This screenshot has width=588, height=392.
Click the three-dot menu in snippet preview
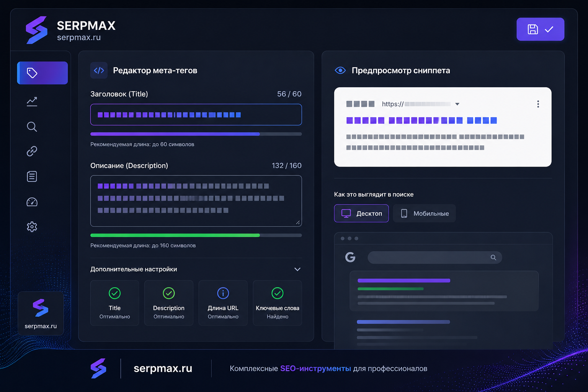[538, 104]
